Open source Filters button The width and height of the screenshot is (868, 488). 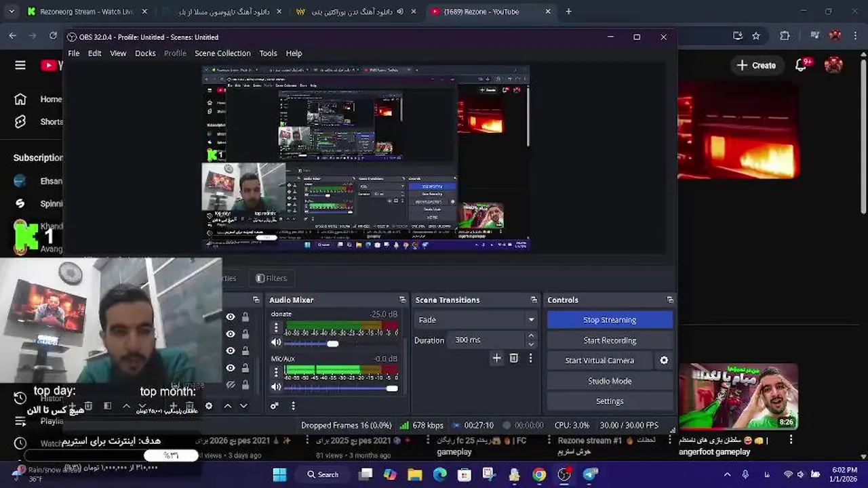(x=271, y=278)
